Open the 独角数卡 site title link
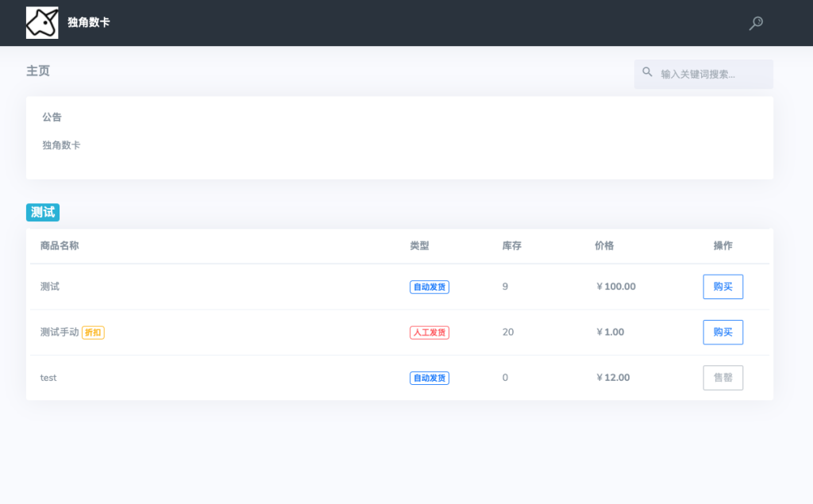This screenshot has height=504, width=813. point(87,22)
